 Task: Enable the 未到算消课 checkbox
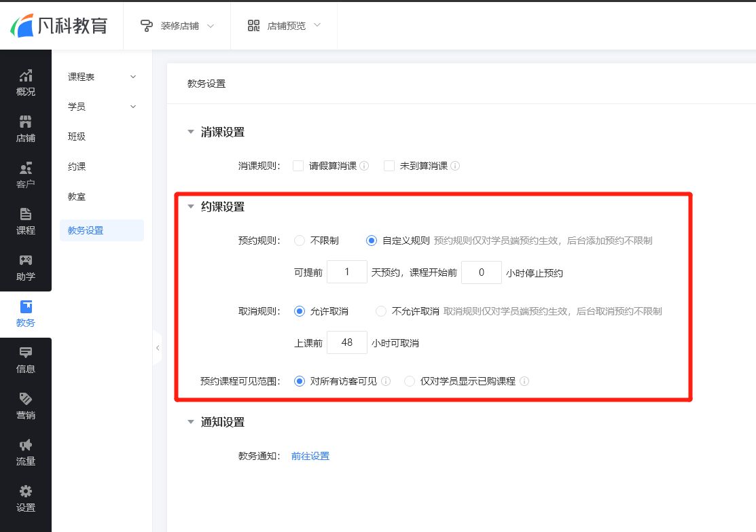click(x=389, y=166)
